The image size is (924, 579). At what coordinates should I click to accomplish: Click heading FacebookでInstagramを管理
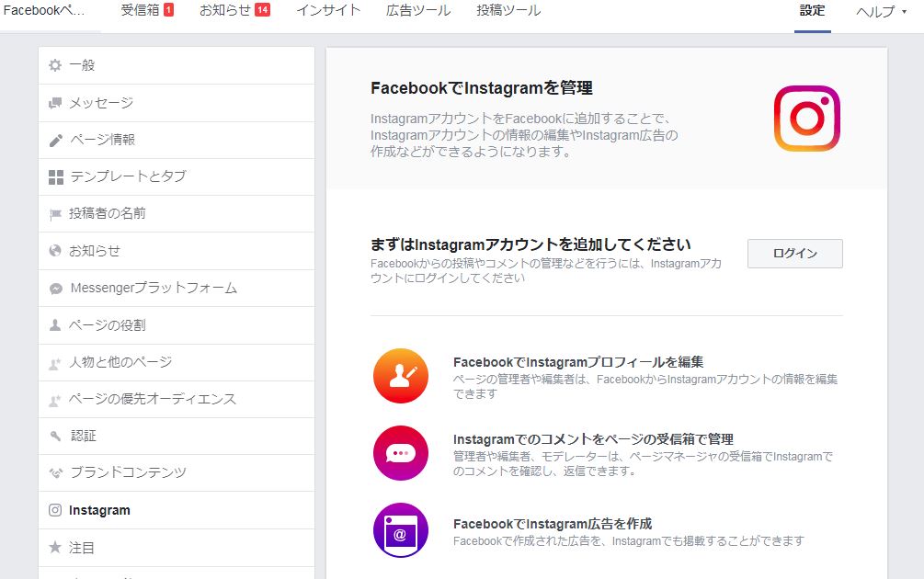pyautogui.click(x=482, y=88)
